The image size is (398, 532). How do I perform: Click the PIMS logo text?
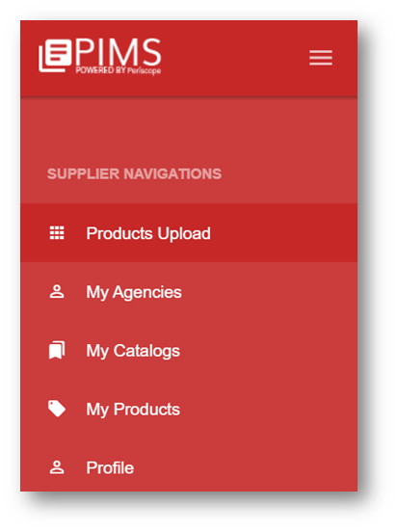(119, 52)
